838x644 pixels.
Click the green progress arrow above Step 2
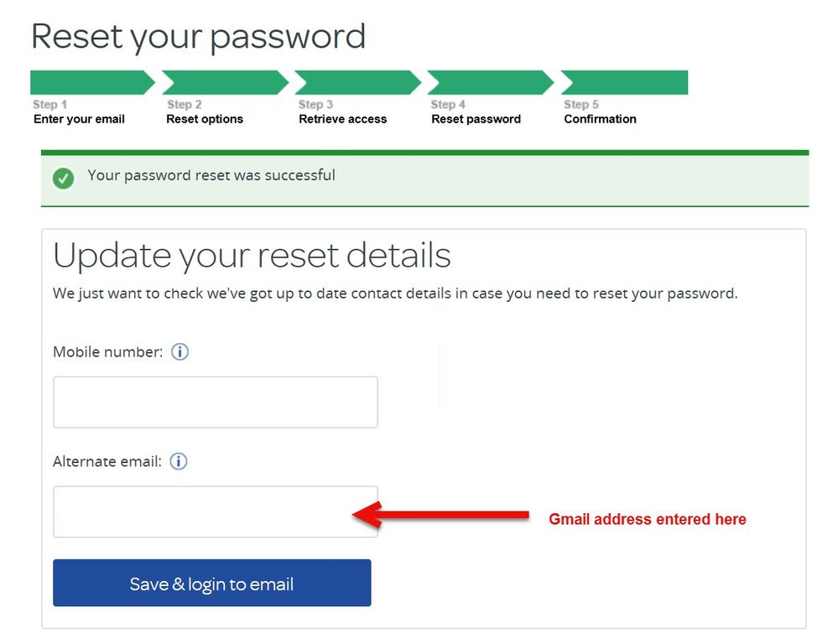[x=224, y=82]
